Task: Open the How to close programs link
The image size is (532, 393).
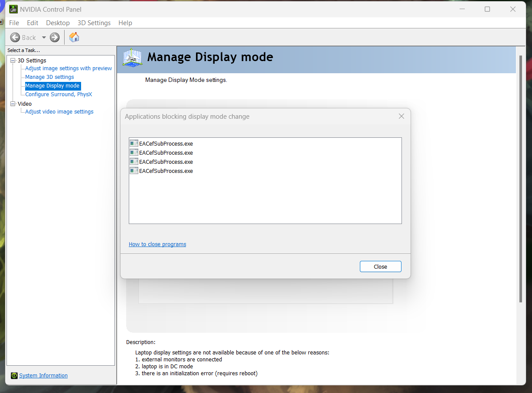Action: pos(157,244)
